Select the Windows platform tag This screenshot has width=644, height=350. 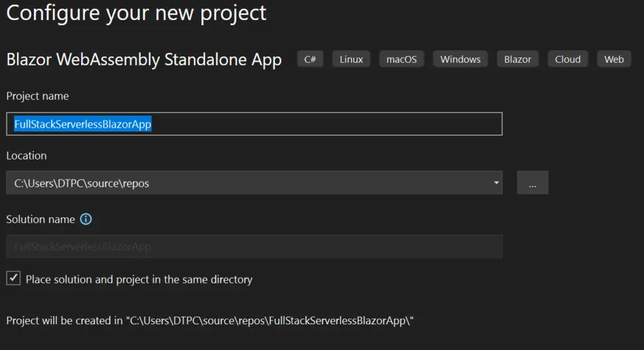[x=460, y=59]
